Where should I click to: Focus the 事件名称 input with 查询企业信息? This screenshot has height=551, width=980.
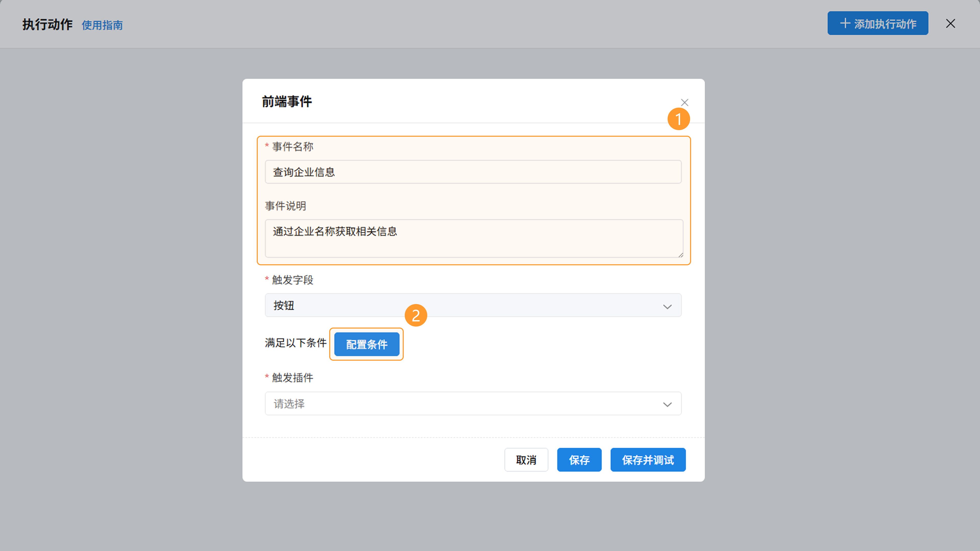pyautogui.click(x=473, y=172)
